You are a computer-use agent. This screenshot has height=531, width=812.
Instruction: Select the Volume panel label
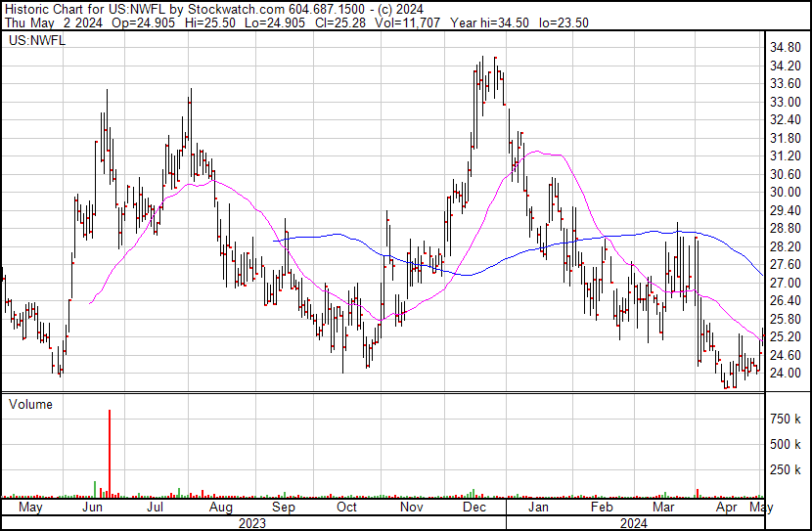(30, 404)
